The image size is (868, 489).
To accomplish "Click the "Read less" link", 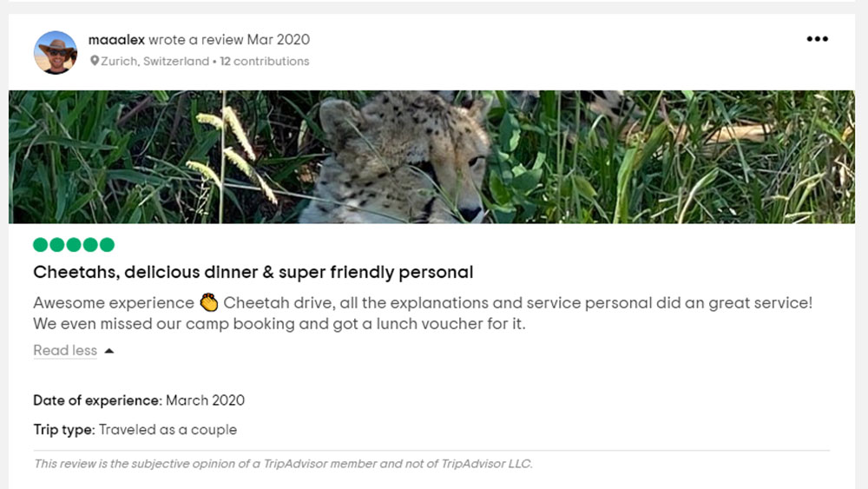I will coord(65,350).
